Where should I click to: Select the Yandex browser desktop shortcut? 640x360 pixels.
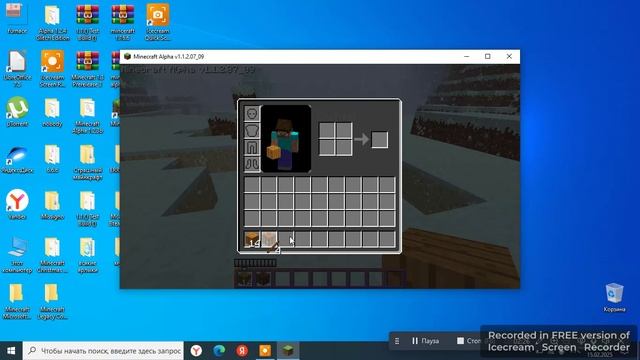tap(17, 205)
